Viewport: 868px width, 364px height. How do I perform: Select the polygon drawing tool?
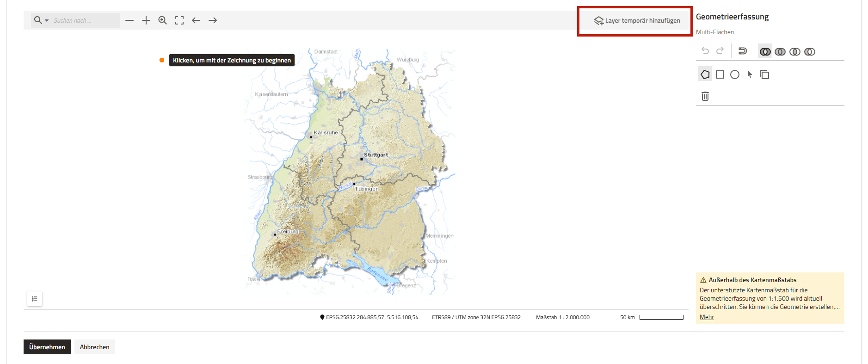705,74
